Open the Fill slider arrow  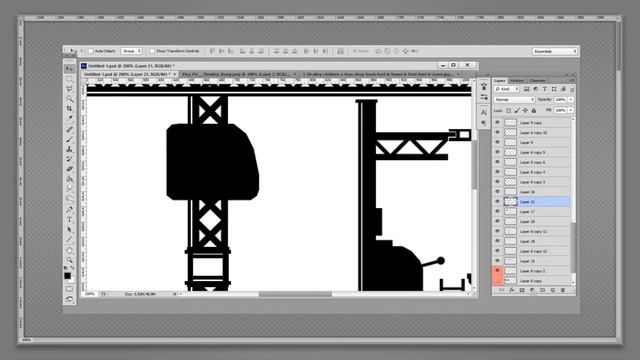click(571, 110)
